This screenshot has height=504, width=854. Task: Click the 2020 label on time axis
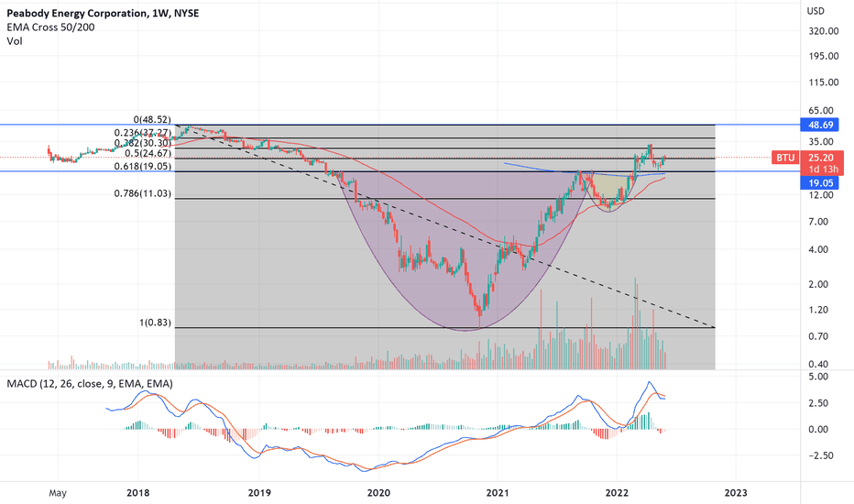[378, 493]
